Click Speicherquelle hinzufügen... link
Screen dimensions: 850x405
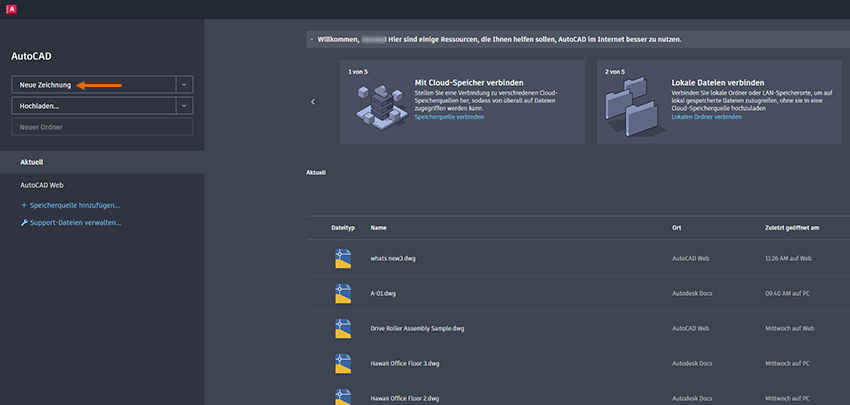tap(70, 205)
